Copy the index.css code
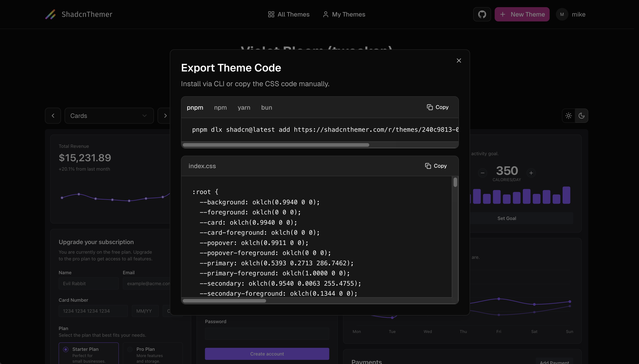Viewport: 639px width, 364px height. pyautogui.click(x=436, y=166)
